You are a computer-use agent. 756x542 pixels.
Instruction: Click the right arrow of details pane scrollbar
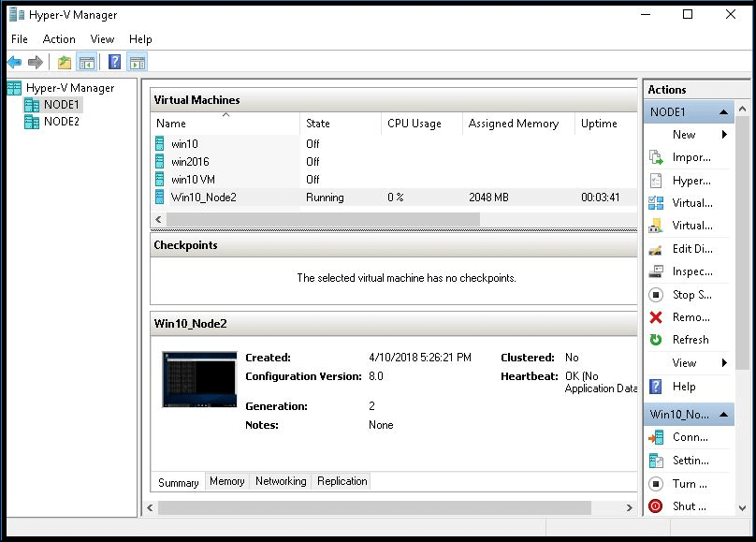coord(629,507)
